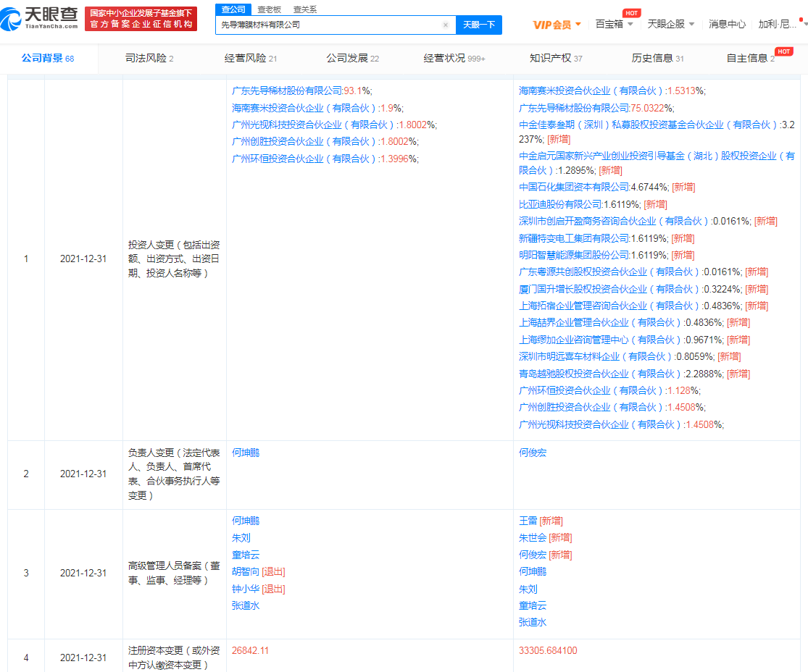Switch to the 历史信息 tab
The width and height of the screenshot is (808, 672).
pyautogui.click(x=657, y=58)
